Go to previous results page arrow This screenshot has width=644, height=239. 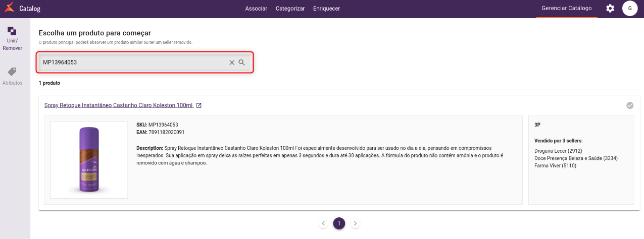coord(323,223)
